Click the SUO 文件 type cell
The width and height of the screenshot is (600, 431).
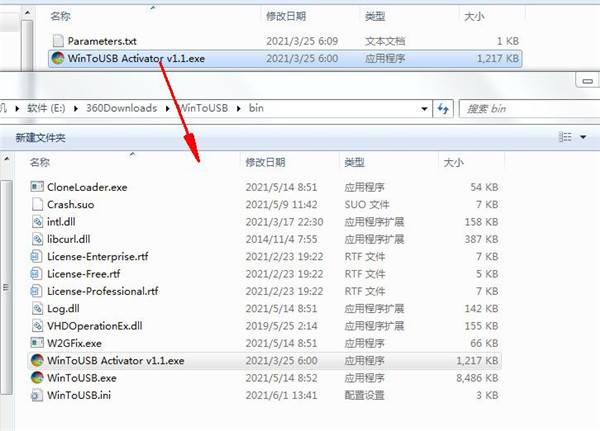click(x=367, y=204)
